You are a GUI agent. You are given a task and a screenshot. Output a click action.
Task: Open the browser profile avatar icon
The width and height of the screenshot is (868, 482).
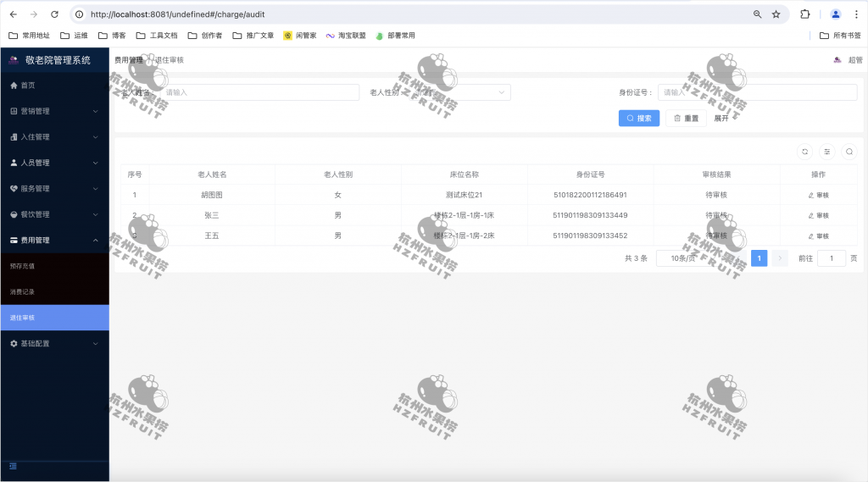836,14
